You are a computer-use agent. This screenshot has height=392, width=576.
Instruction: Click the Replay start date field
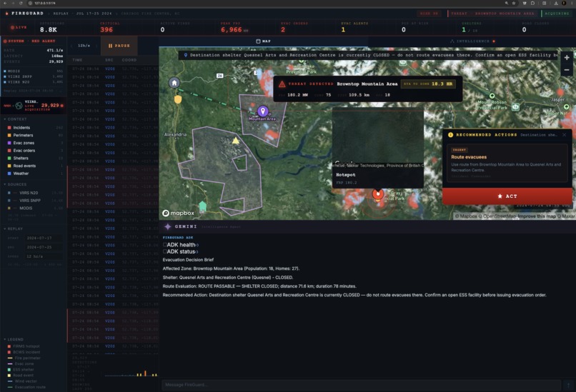coord(44,238)
